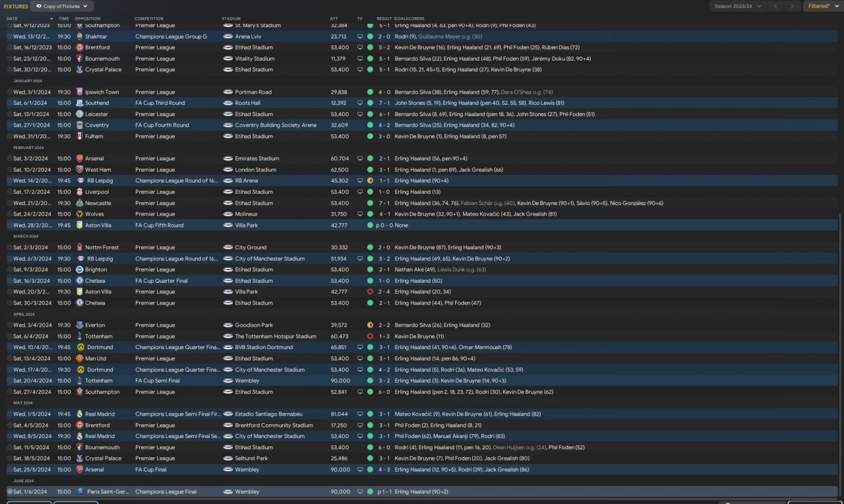The image size is (844, 504).
Task: Sort by the Att column header
Action: (334, 18)
